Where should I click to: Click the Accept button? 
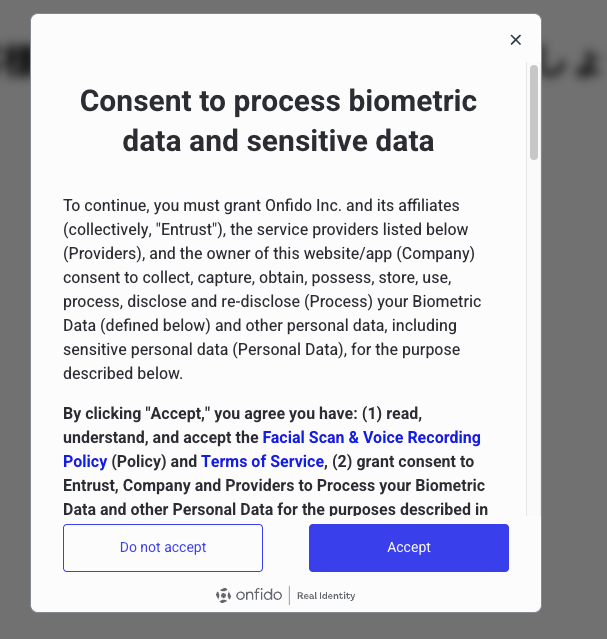click(x=408, y=548)
